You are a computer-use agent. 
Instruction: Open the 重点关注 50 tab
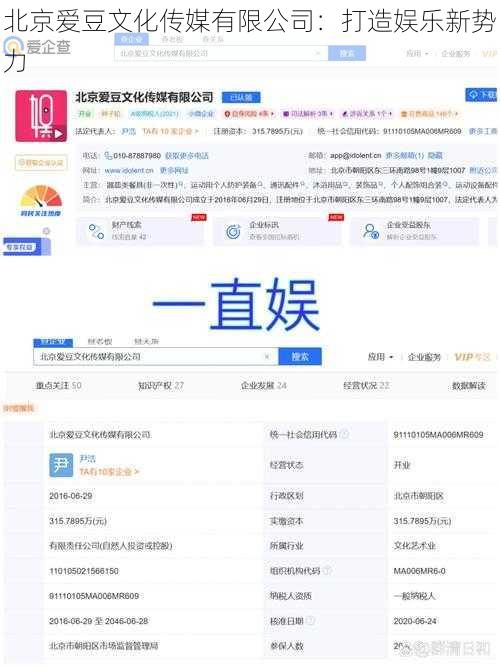click(59, 385)
